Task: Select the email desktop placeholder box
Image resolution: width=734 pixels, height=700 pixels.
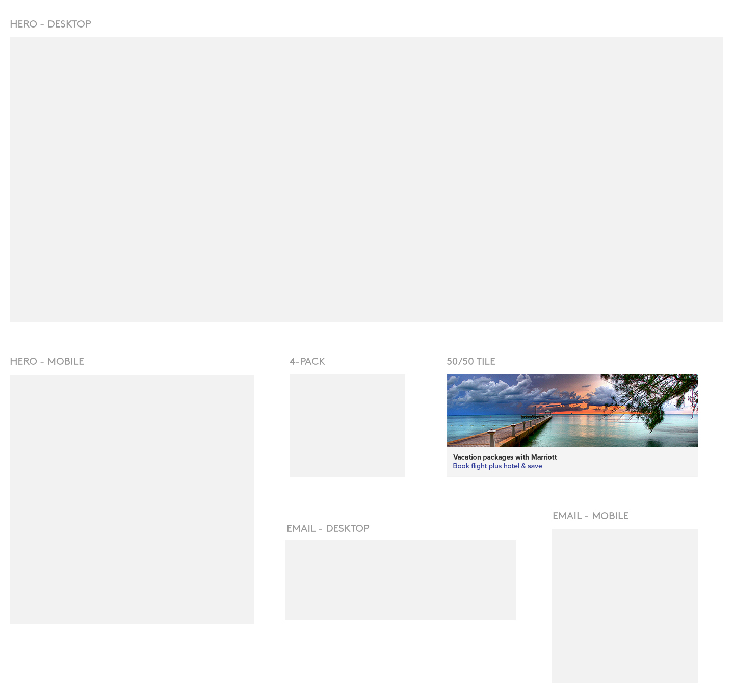Action: 400,579
